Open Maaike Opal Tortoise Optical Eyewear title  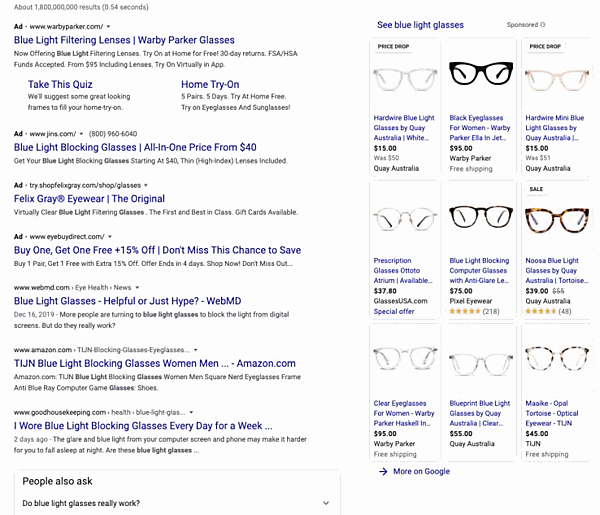(x=552, y=413)
